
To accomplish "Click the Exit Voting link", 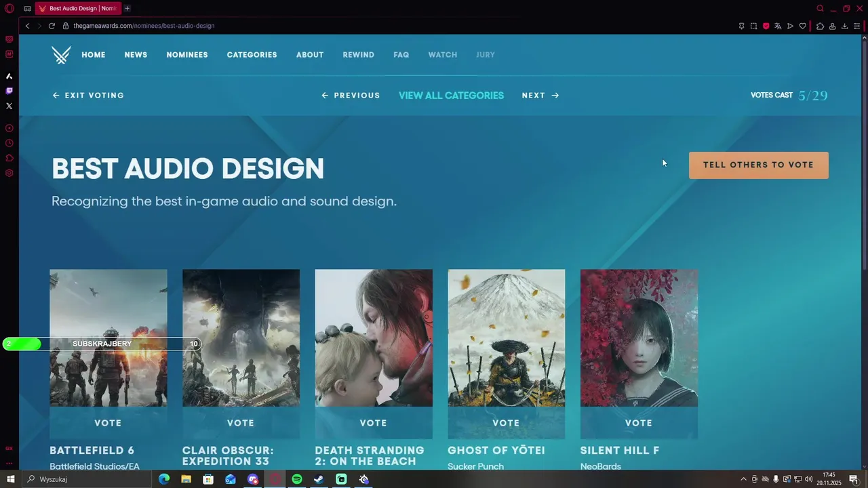I will click(88, 96).
